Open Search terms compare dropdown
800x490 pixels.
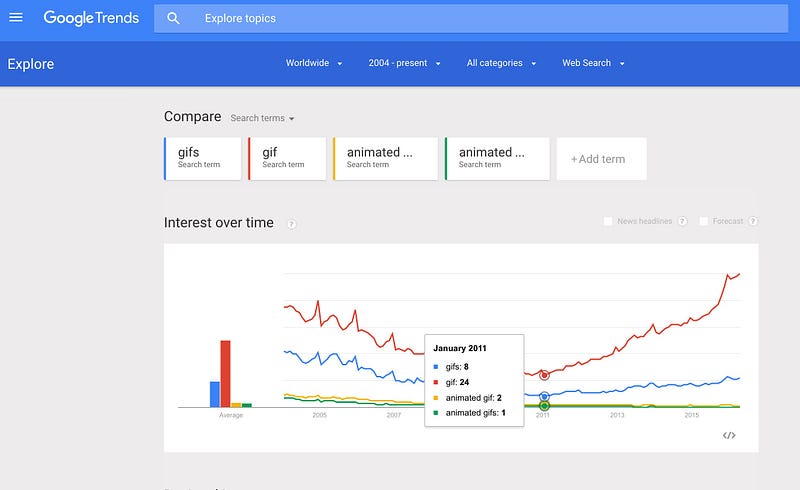pos(262,118)
